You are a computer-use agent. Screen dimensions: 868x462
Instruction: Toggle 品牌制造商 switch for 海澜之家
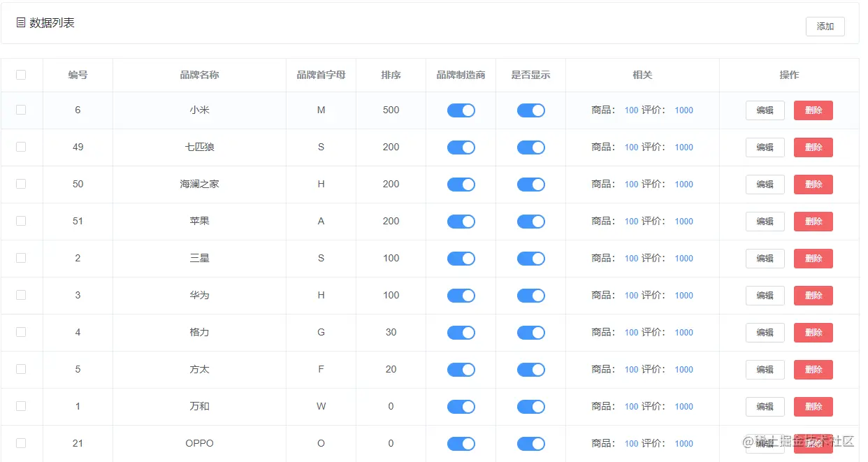461,185
